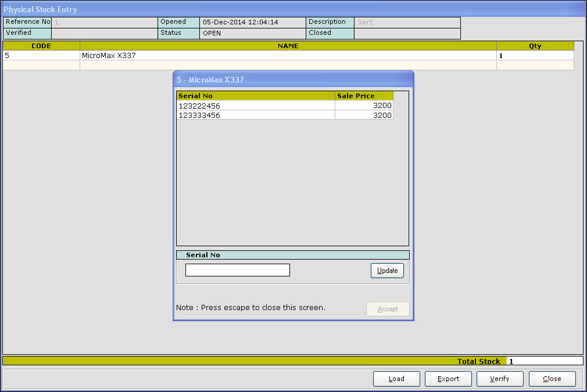587x392 pixels.
Task: Click the Qty column header
Action: (x=535, y=46)
